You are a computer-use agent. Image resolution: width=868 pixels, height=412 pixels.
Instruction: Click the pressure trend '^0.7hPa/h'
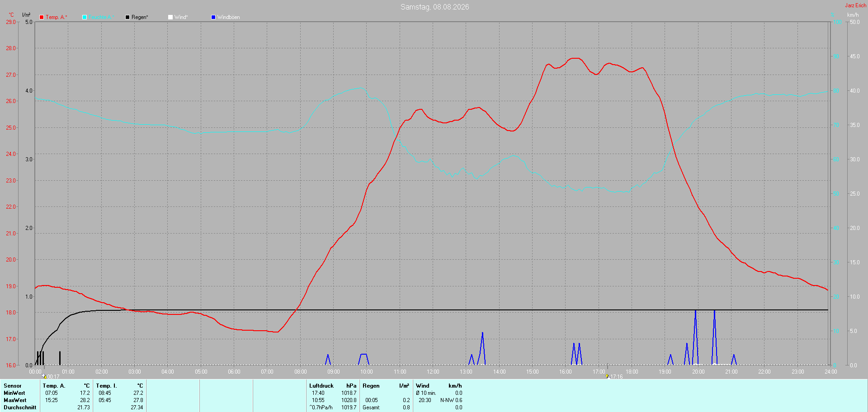(x=321, y=407)
